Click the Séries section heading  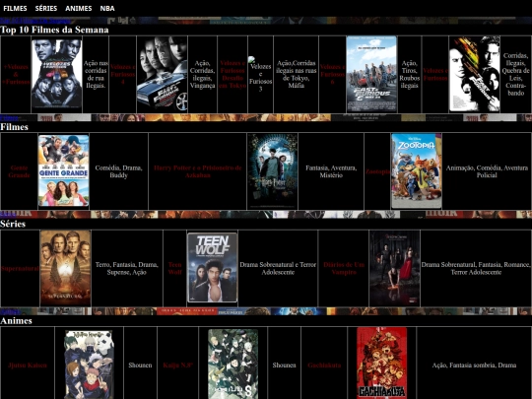pyautogui.click(x=13, y=224)
